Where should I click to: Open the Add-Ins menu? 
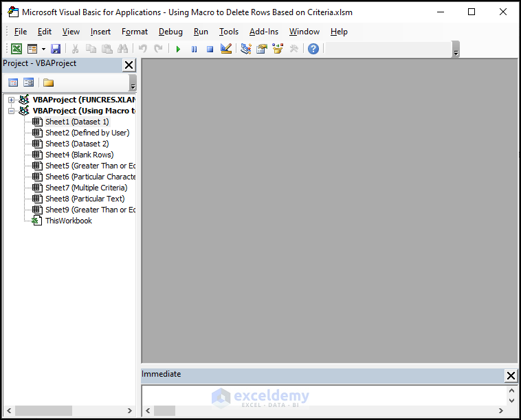click(264, 32)
